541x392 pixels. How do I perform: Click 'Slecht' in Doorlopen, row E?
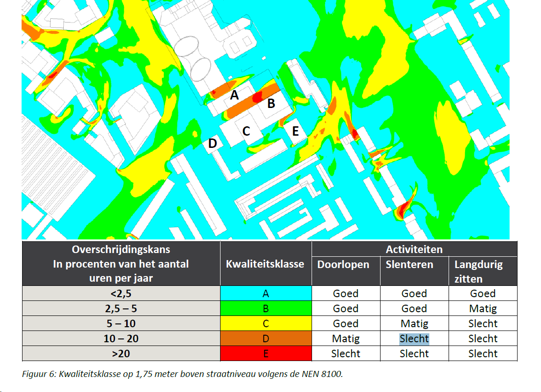click(x=346, y=354)
